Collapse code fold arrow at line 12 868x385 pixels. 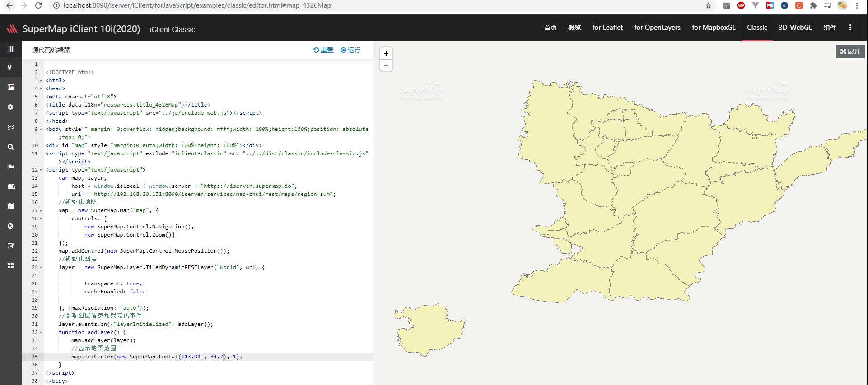pos(41,170)
